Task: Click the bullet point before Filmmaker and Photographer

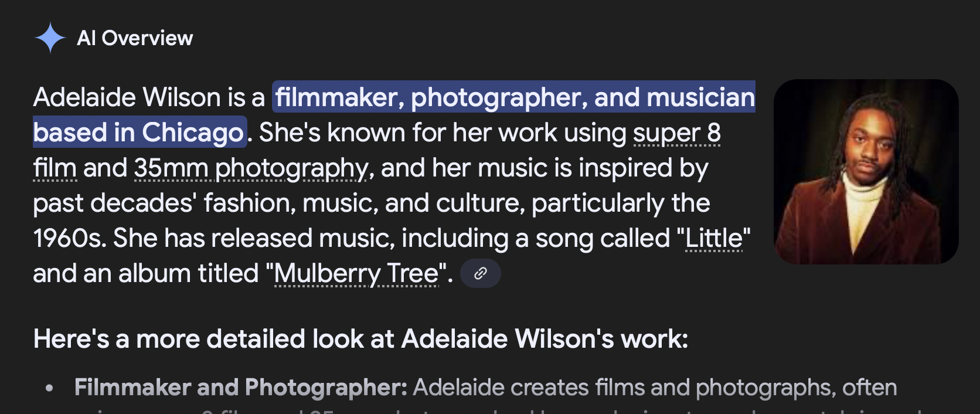Action: (50, 388)
